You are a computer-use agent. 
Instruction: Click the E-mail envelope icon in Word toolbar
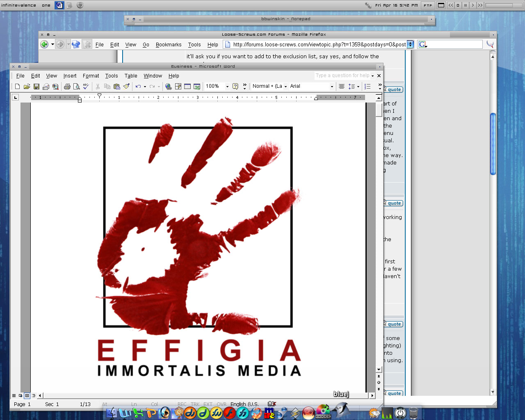pos(46,87)
